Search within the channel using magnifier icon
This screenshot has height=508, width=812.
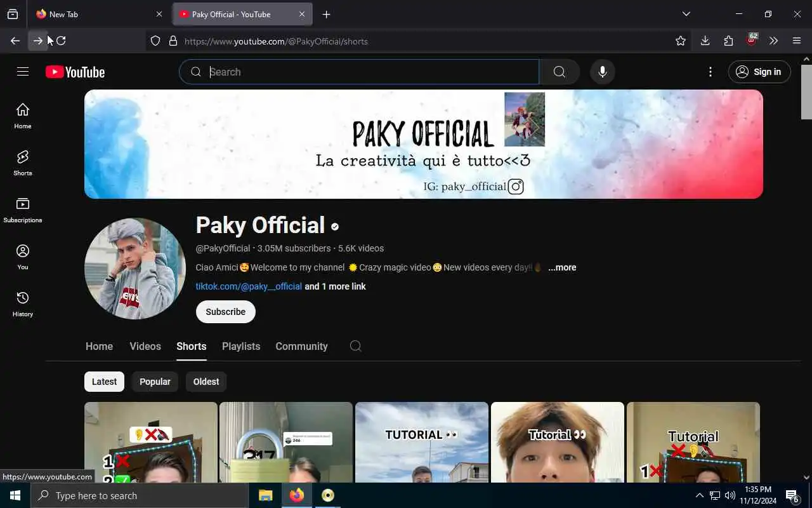(x=356, y=346)
